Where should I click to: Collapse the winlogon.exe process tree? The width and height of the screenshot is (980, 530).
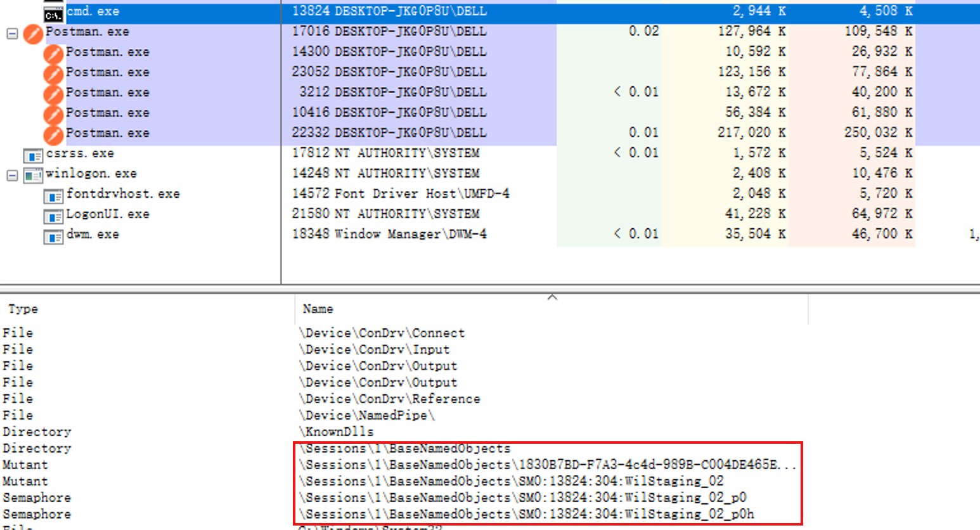click(x=12, y=176)
